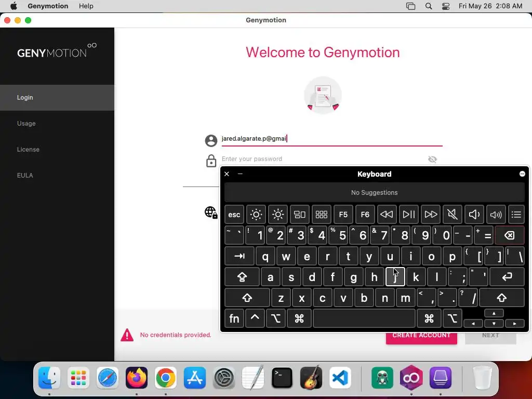The height and width of the screenshot is (399, 532).
Task: Tap the Mission Control key
Action: [x=300, y=215]
